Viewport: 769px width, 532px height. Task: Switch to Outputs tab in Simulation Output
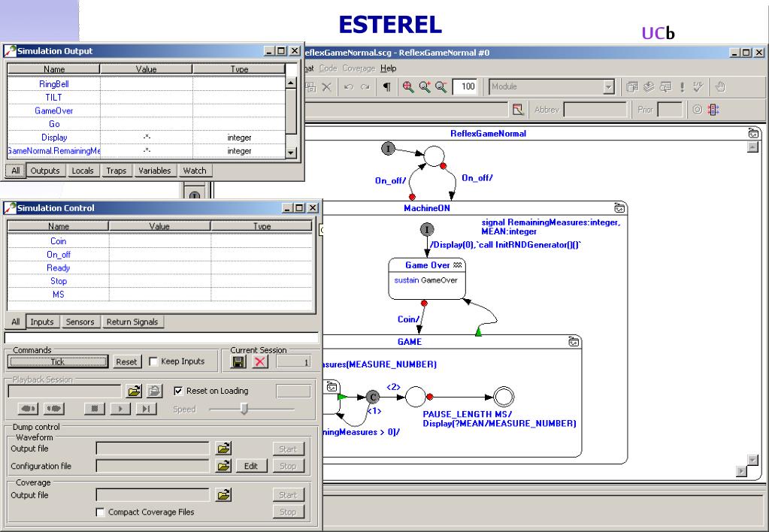point(45,171)
